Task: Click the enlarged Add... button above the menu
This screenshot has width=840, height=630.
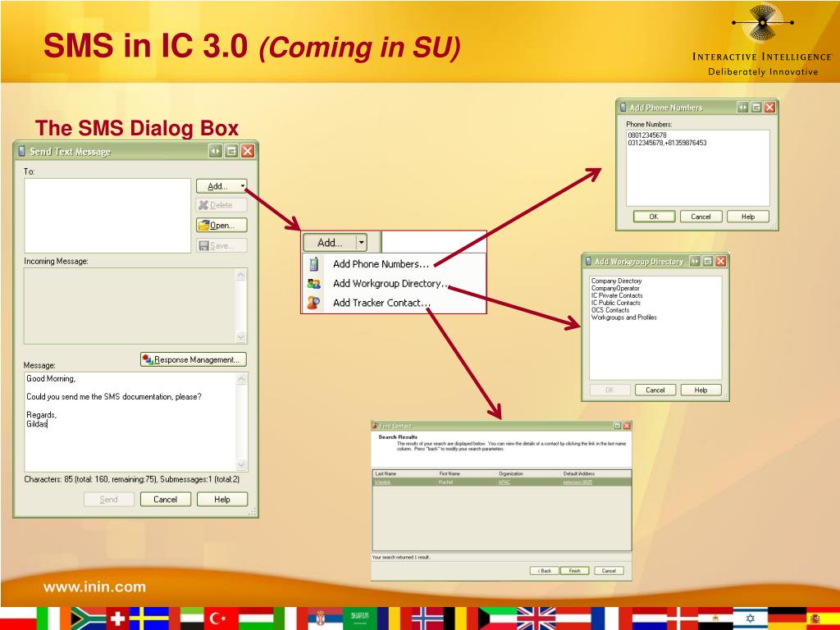Action: [x=330, y=243]
